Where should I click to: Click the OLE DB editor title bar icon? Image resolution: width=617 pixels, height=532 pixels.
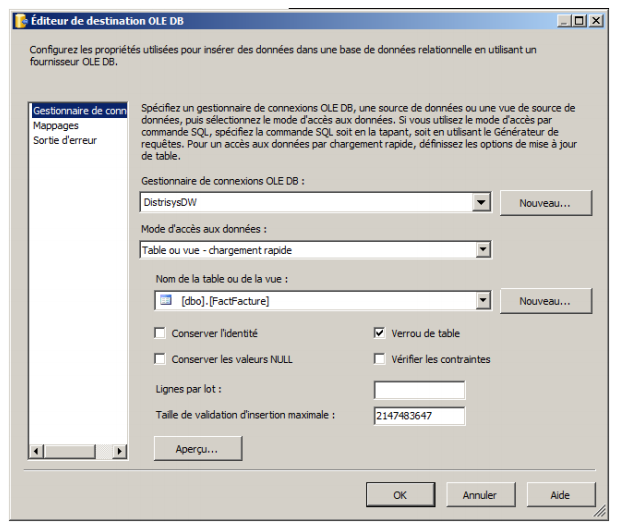19,20
